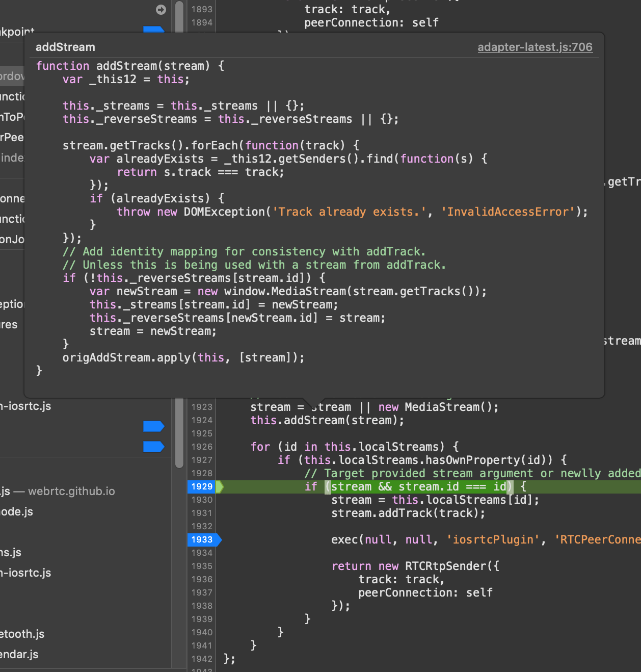Click 'exec' call on line 1933
The width and height of the screenshot is (641, 672).
pos(345,539)
